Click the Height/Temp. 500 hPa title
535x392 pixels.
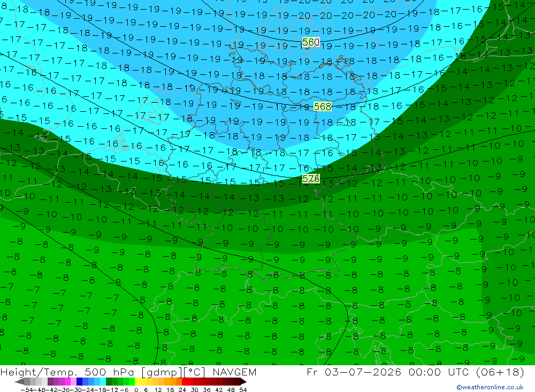(68, 372)
